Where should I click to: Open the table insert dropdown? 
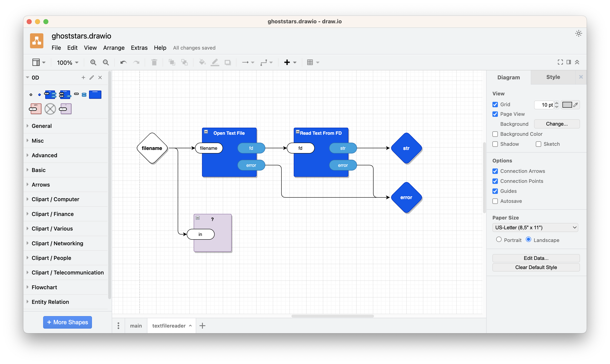pos(313,62)
